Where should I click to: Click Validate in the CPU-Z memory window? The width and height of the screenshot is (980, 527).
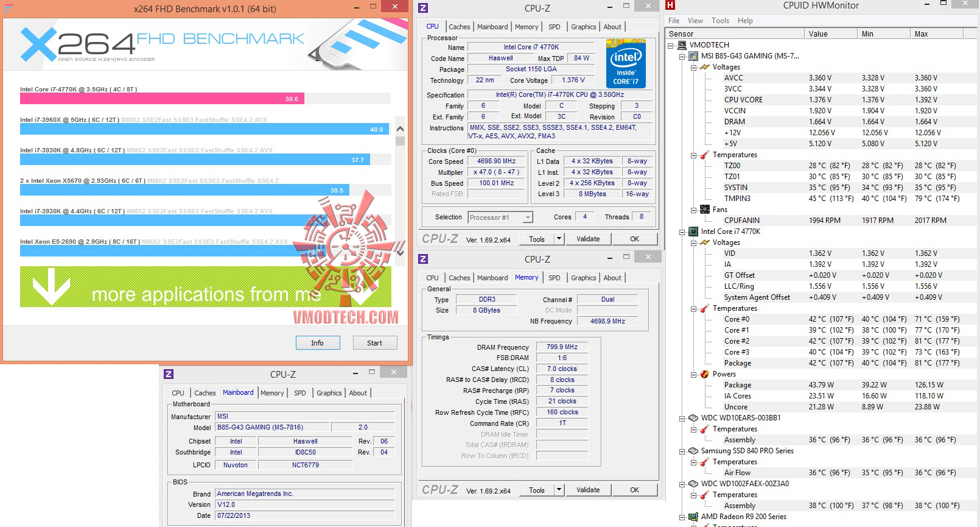tap(588, 490)
